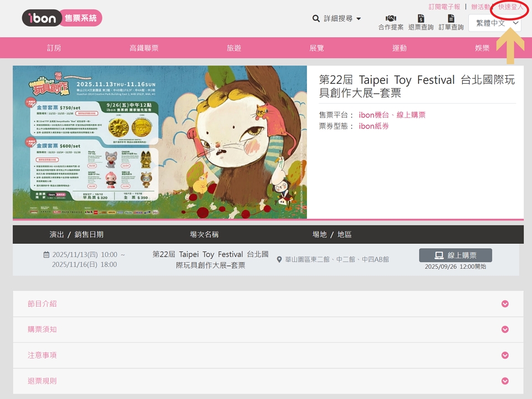This screenshot has width=532, height=399.
Task: Click the ibon 售票系統 logo
Action: (x=62, y=18)
